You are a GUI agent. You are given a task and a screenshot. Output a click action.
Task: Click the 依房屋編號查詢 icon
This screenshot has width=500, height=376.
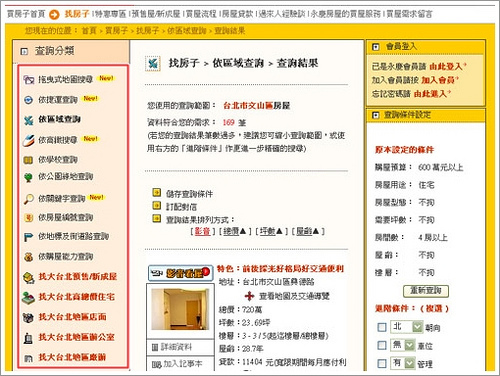29,218
